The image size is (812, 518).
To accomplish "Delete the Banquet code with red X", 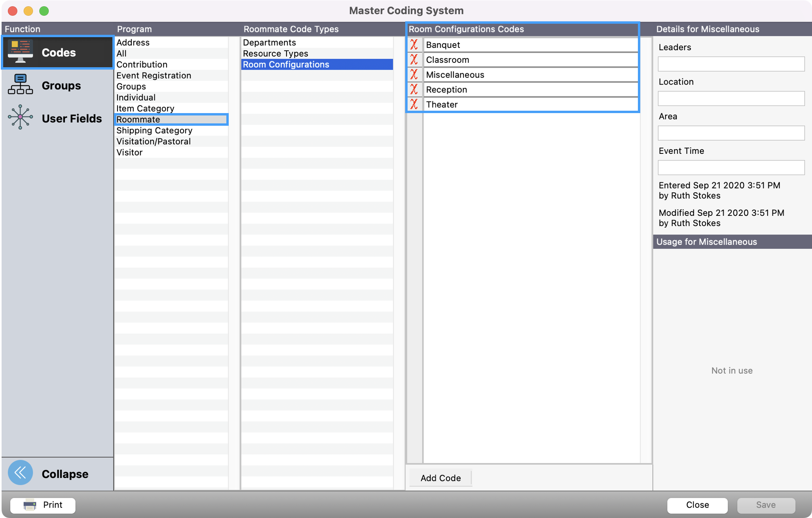I will (414, 45).
